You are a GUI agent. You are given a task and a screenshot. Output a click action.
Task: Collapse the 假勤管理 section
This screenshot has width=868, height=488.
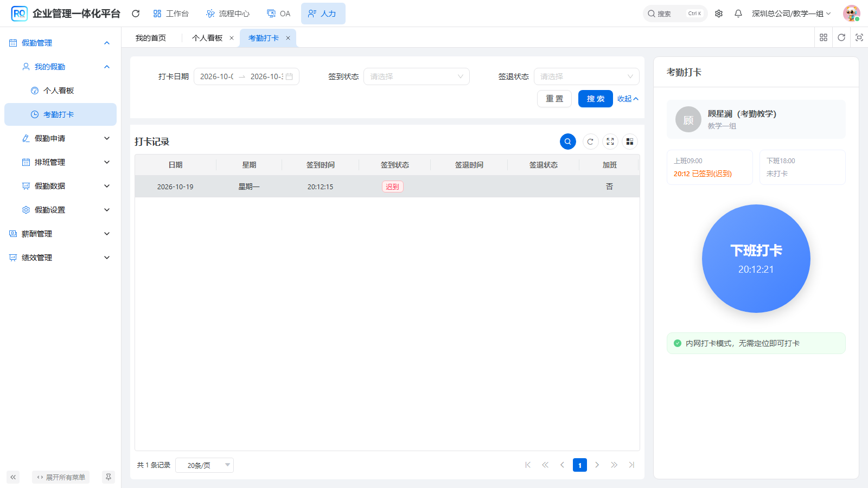[60, 43]
